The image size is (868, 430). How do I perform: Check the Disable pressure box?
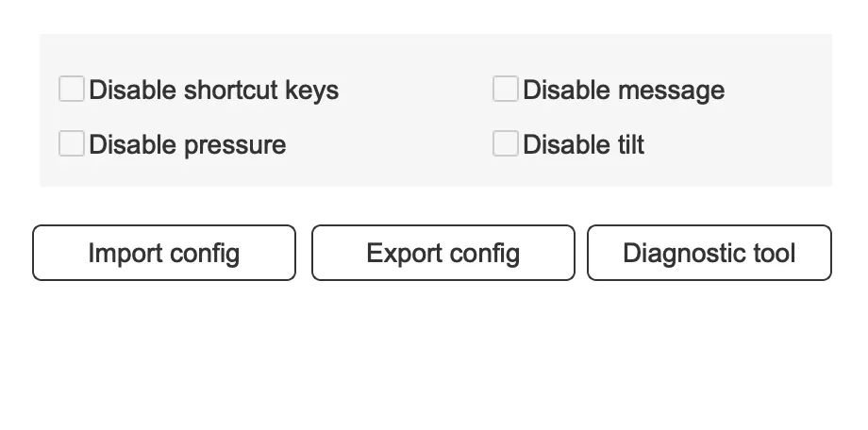point(72,144)
